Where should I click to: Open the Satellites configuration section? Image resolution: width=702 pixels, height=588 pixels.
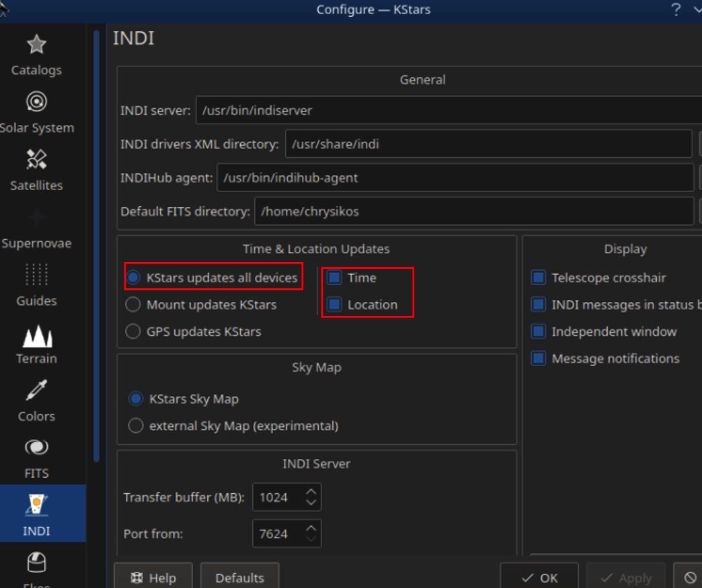coord(36,171)
